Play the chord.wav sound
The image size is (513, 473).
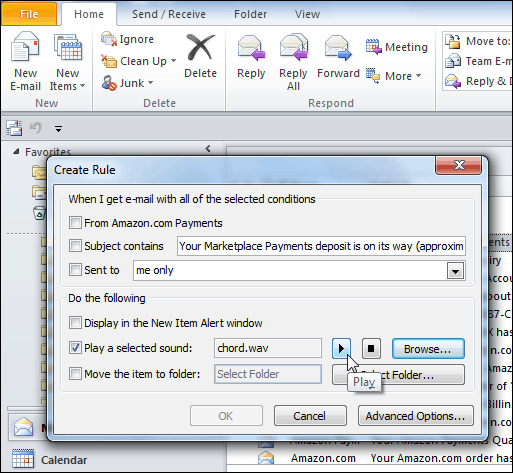click(341, 349)
